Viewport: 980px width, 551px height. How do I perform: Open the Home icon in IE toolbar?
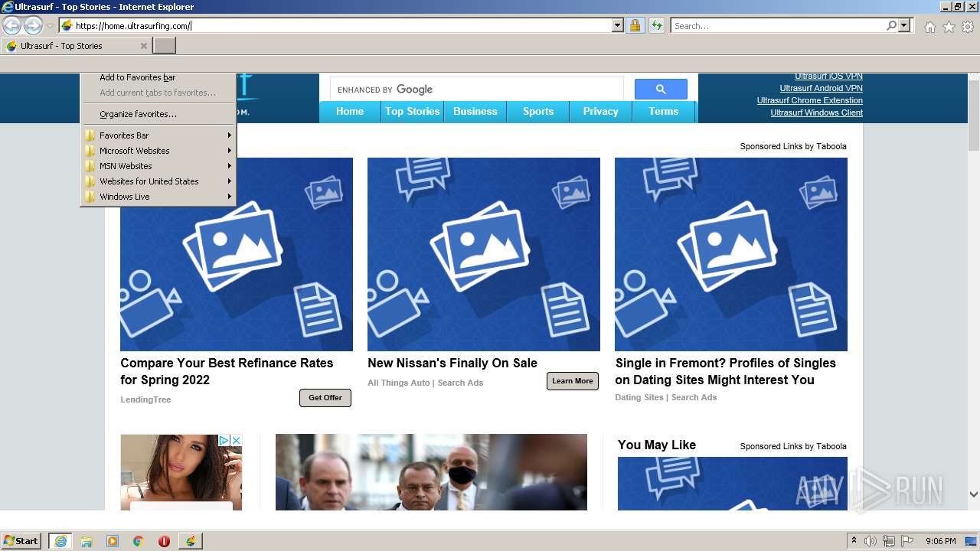point(929,27)
